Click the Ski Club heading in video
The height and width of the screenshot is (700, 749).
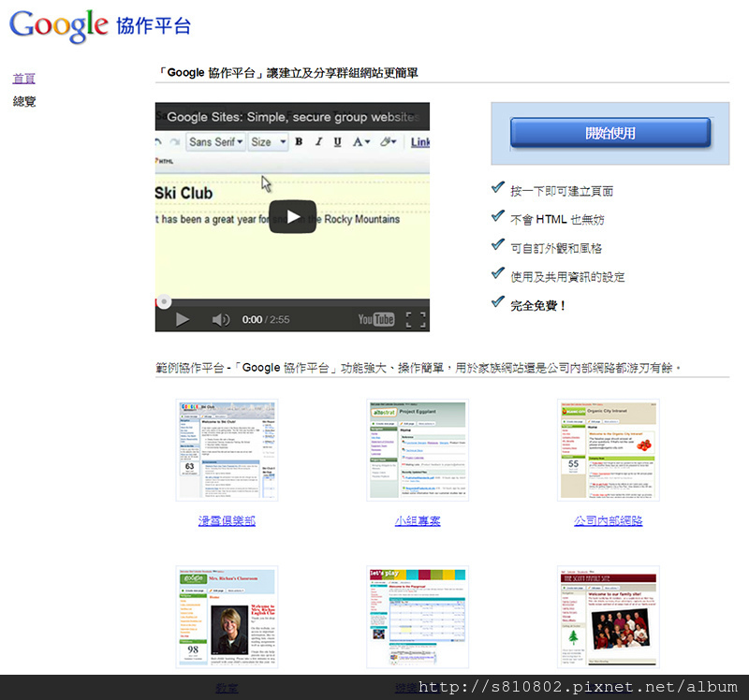click(184, 193)
